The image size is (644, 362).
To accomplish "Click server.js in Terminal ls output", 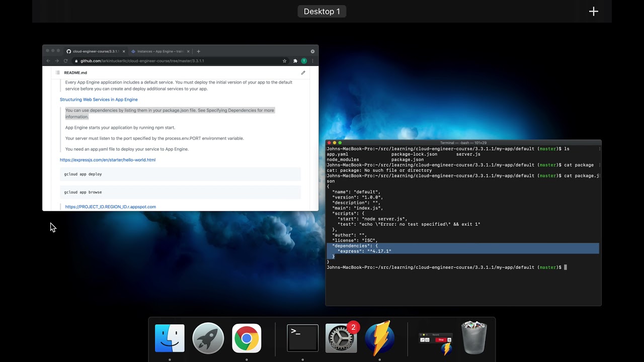I will (468, 154).
